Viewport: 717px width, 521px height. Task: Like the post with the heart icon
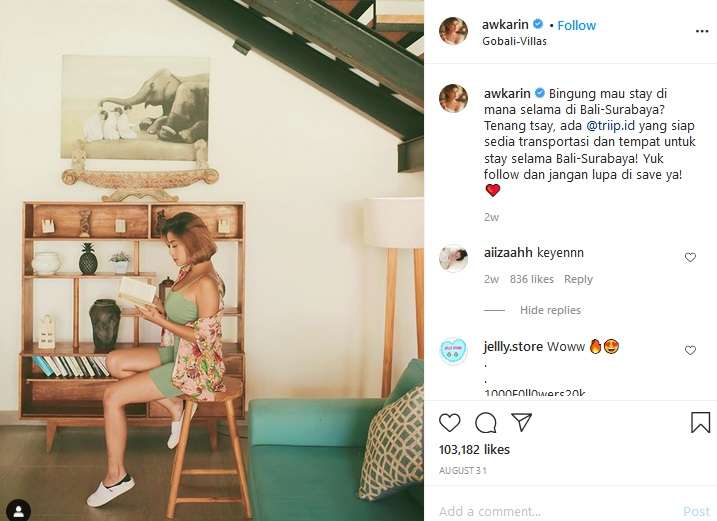449,423
